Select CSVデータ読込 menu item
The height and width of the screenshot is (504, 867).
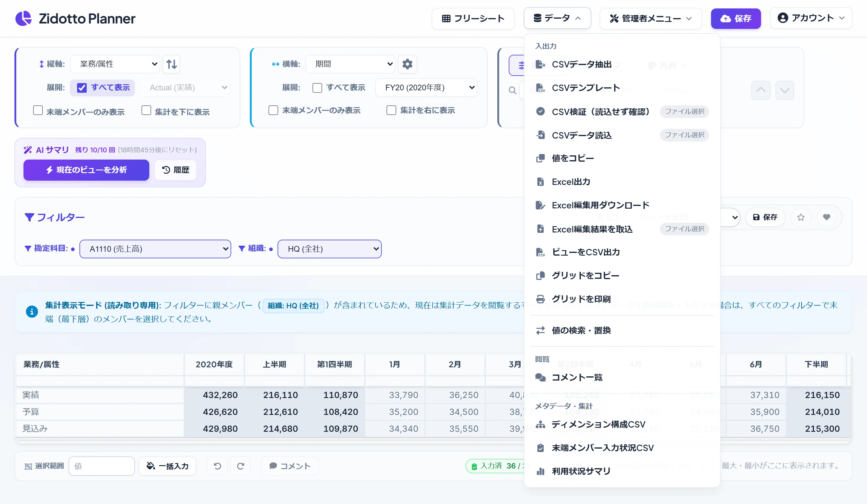(622, 135)
